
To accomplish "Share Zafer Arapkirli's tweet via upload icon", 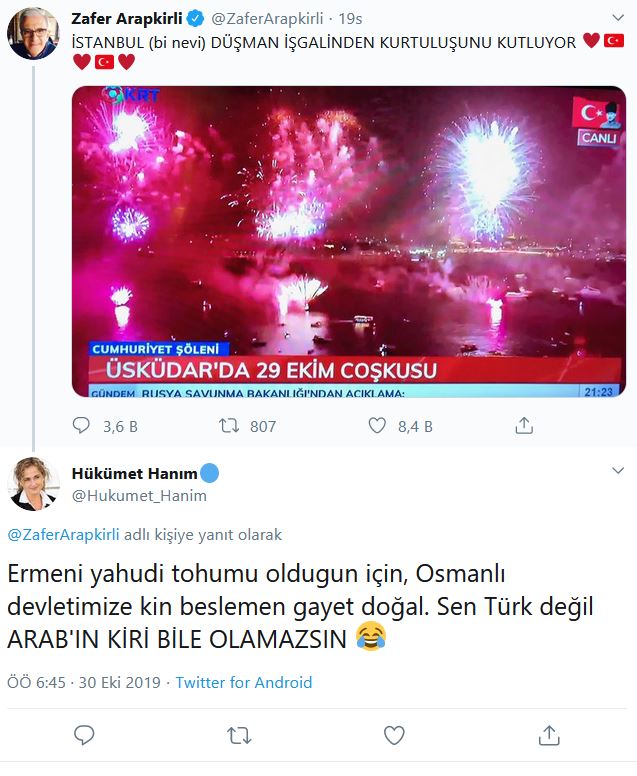I will point(524,425).
